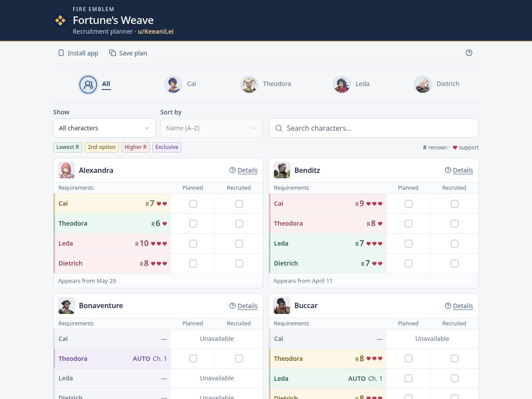Open Buccar's Details link
Viewport: 532px width, 399px height.
click(x=463, y=306)
